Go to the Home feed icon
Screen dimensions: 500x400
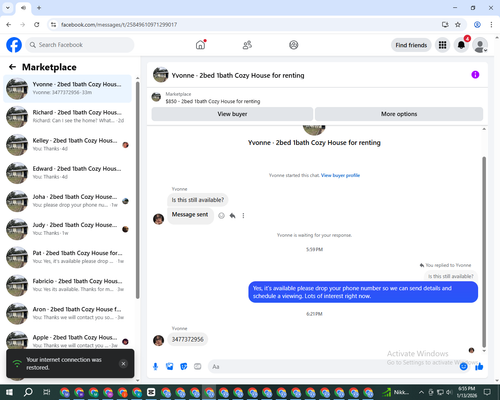(201, 45)
